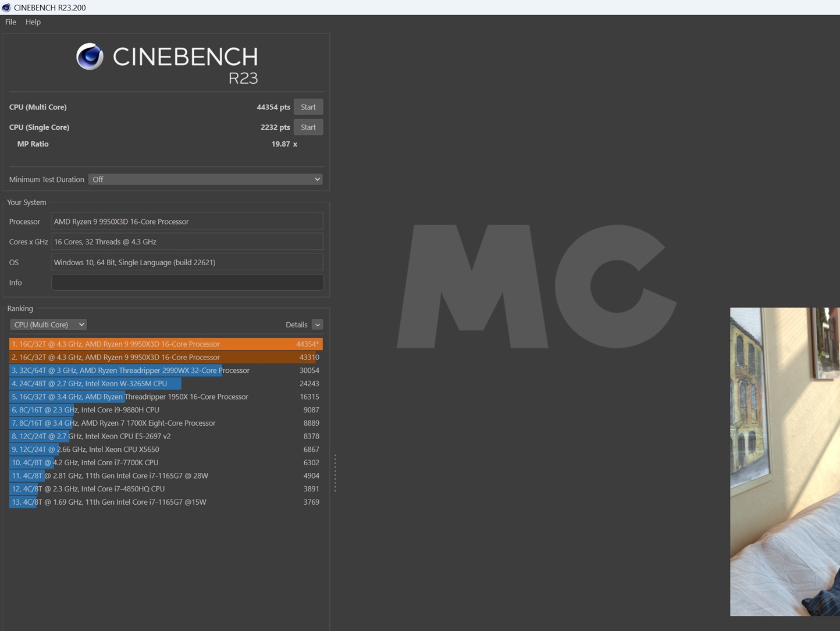
Task: Open the Help menu
Action: click(x=33, y=22)
